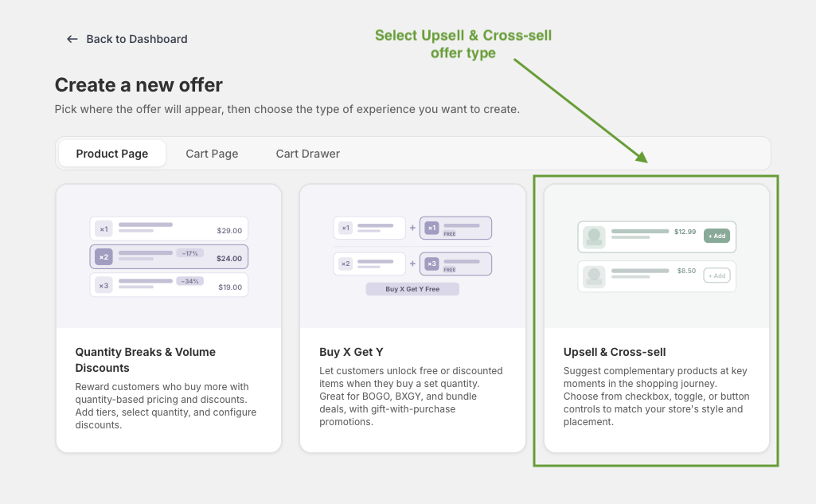Click the highlighted $24.00 tier row
Screen dimensions: 816x504
click(x=169, y=256)
